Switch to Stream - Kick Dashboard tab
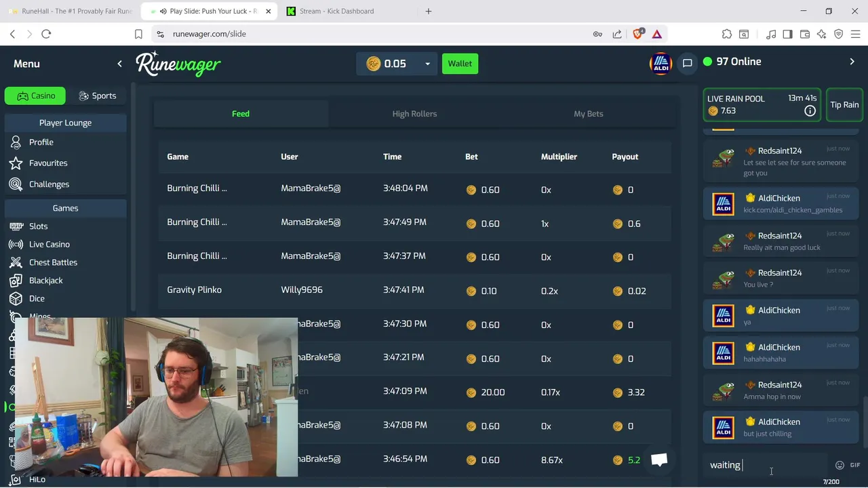Viewport: 868px width, 488px height. click(337, 11)
